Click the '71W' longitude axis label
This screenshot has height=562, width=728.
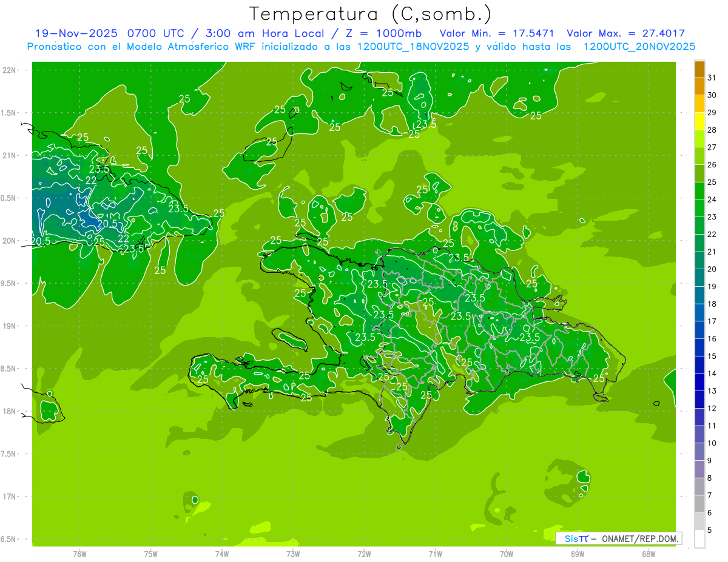tap(435, 554)
